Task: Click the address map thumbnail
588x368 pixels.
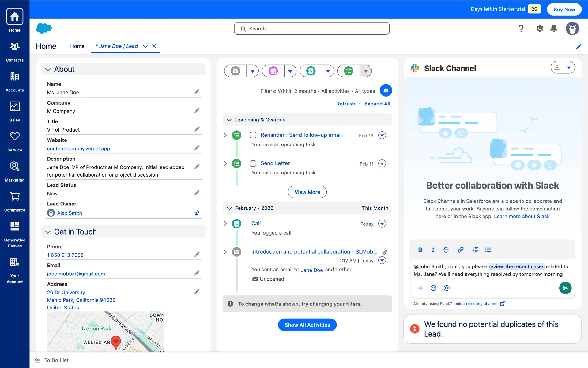Action: pyautogui.click(x=105, y=332)
